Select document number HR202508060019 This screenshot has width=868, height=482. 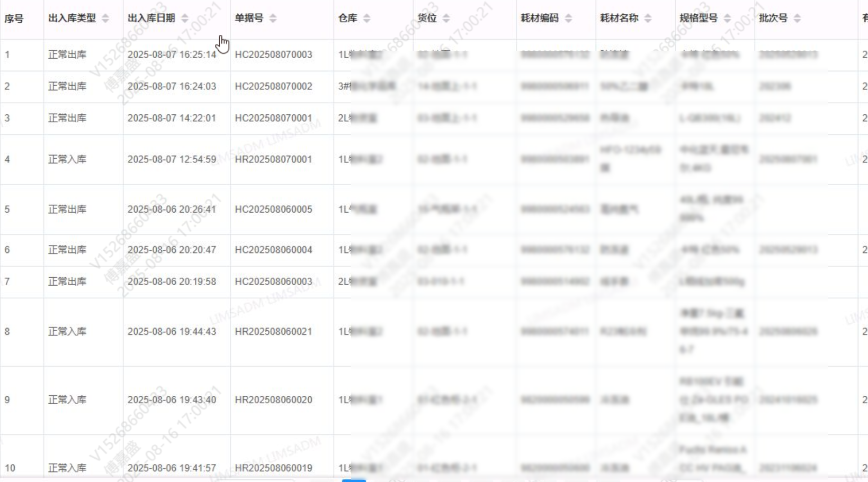tap(273, 468)
